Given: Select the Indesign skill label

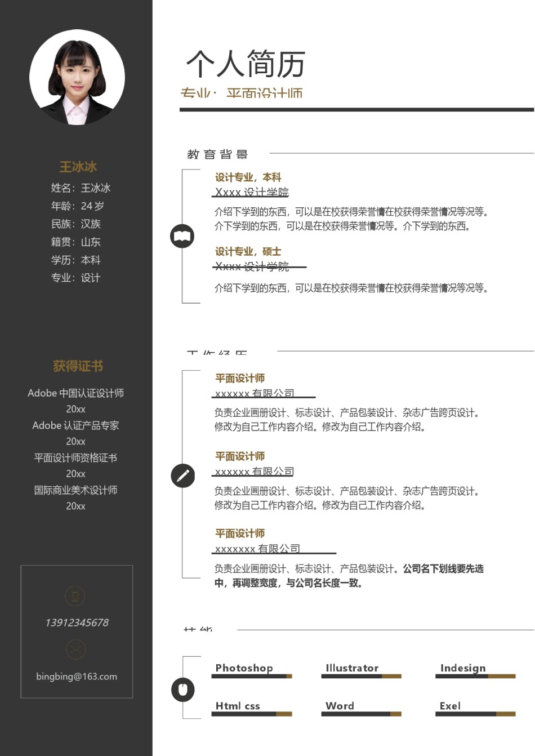Looking at the screenshot, I should point(463,668).
